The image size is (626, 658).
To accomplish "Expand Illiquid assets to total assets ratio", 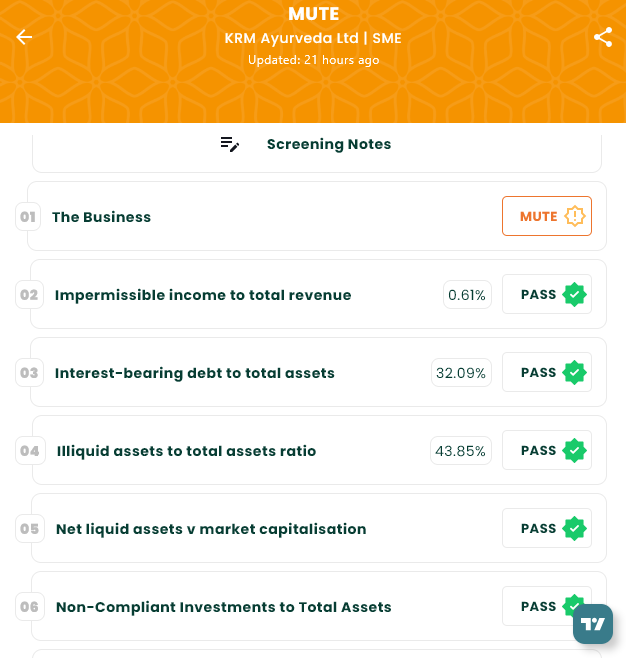I will tap(186, 451).
